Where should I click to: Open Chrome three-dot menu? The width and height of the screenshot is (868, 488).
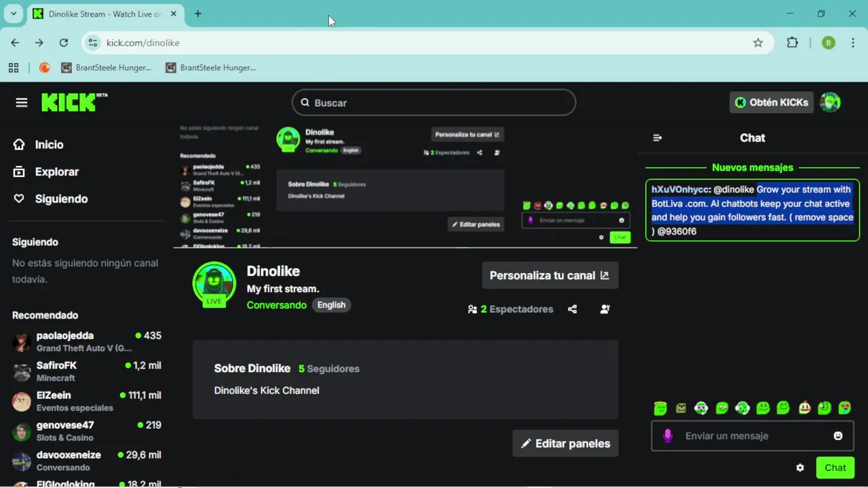pos(852,43)
